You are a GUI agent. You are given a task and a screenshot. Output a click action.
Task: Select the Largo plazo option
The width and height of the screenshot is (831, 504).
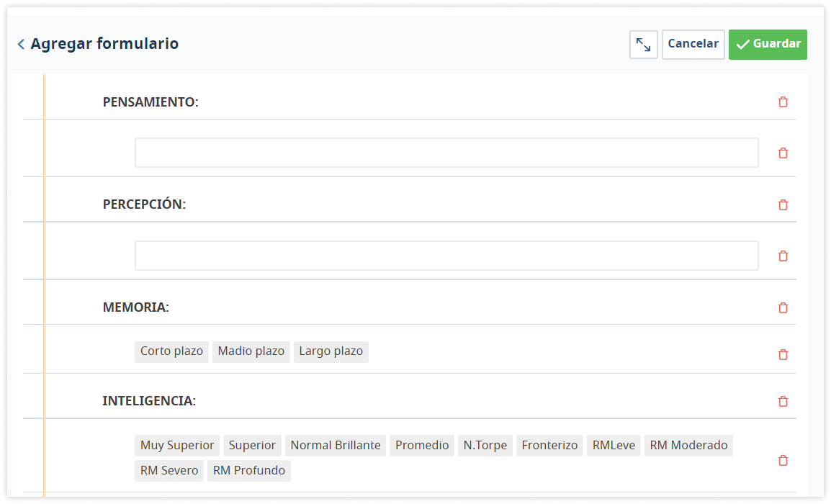[x=331, y=351]
